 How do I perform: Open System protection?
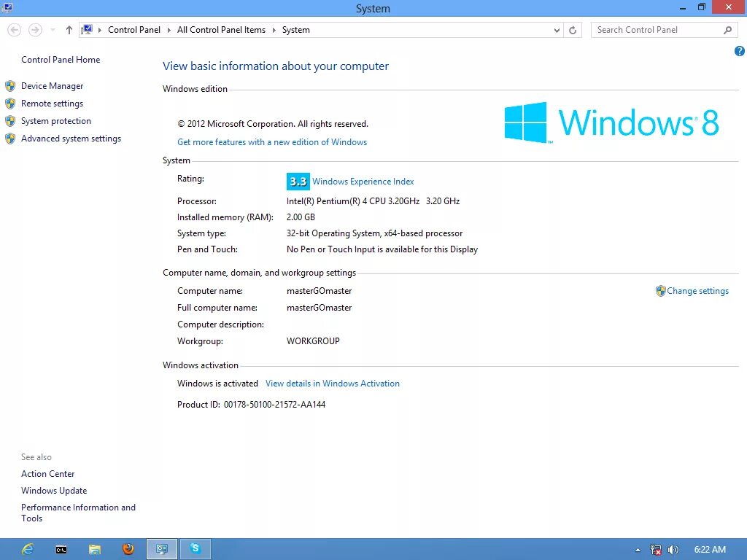[55, 121]
